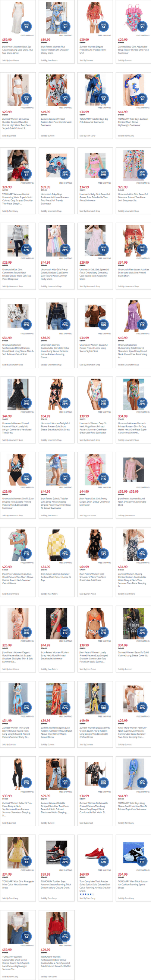
Task: Open TOMCARRY Toddler Boys Autumn Running Shoes title
Action: pyautogui.click(x=56, y=885)
